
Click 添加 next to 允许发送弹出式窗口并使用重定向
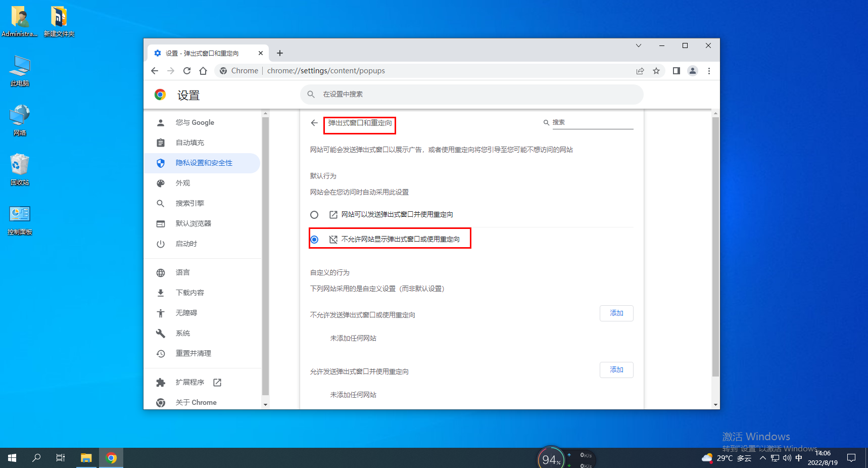616,369
